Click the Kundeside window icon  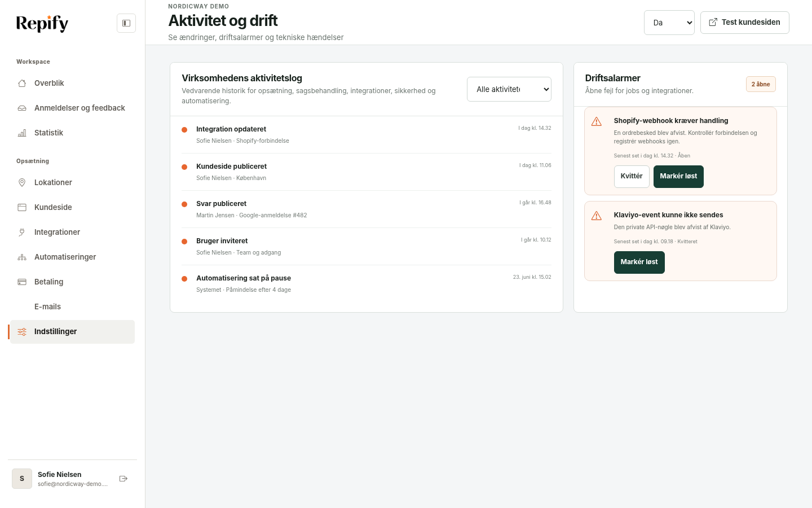22,207
